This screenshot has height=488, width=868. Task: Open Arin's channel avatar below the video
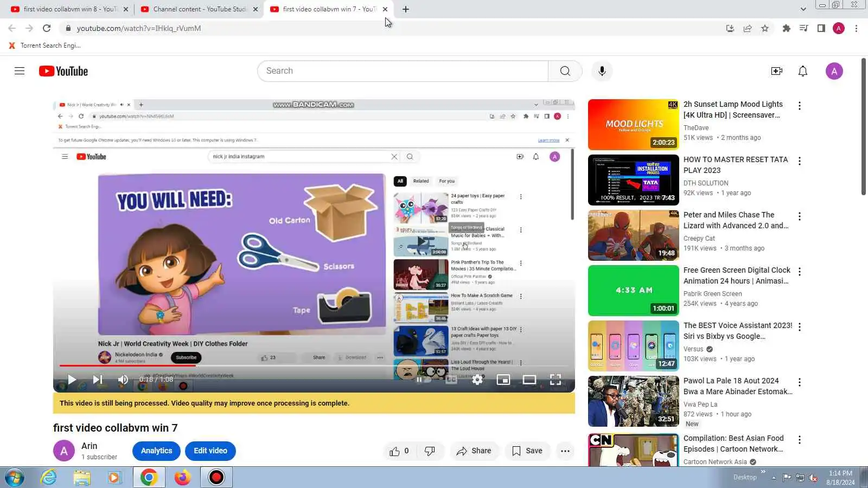(64, 451)
